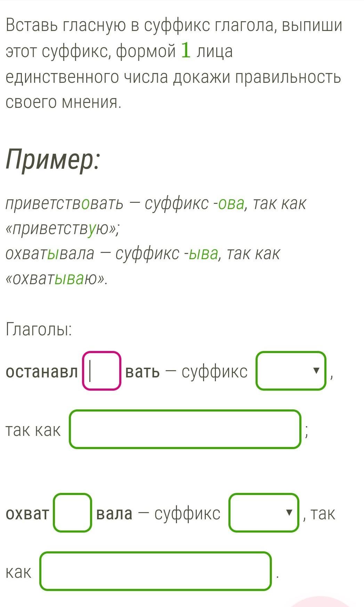Click the bold word «останавл»
Viewport: 364px width, 607px height.
tap(42, 372)
